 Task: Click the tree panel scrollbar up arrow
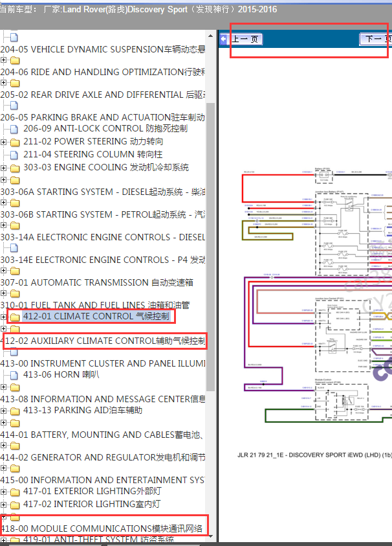210,36
